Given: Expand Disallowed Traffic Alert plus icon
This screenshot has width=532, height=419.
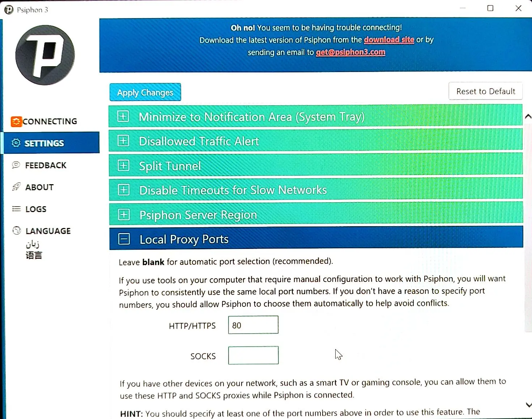Looking at the screenshot, I should pos(123,141).
